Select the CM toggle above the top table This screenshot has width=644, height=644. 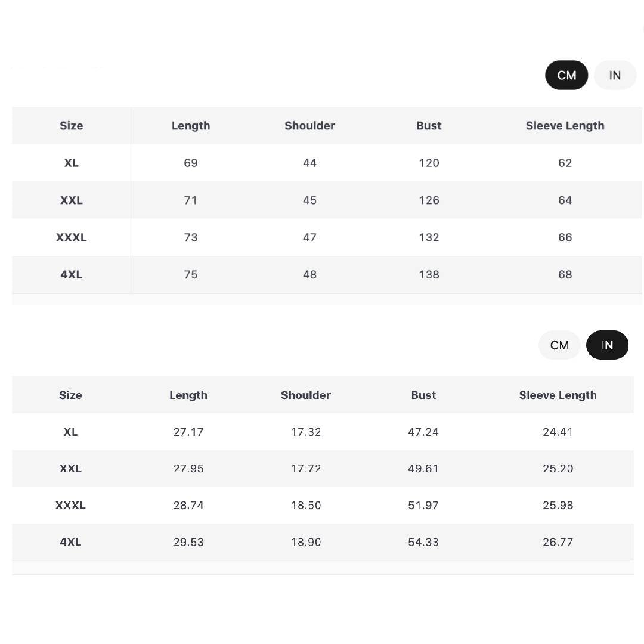click(x=566, y=75)
